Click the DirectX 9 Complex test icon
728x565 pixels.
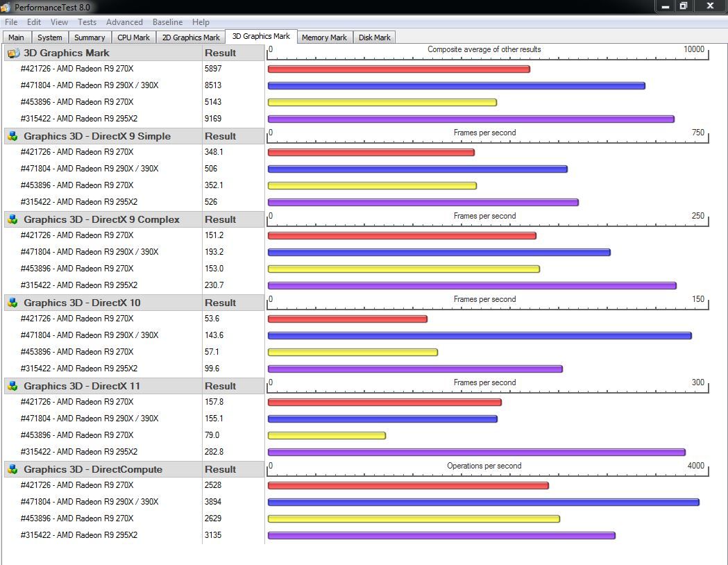coord(13,219)
